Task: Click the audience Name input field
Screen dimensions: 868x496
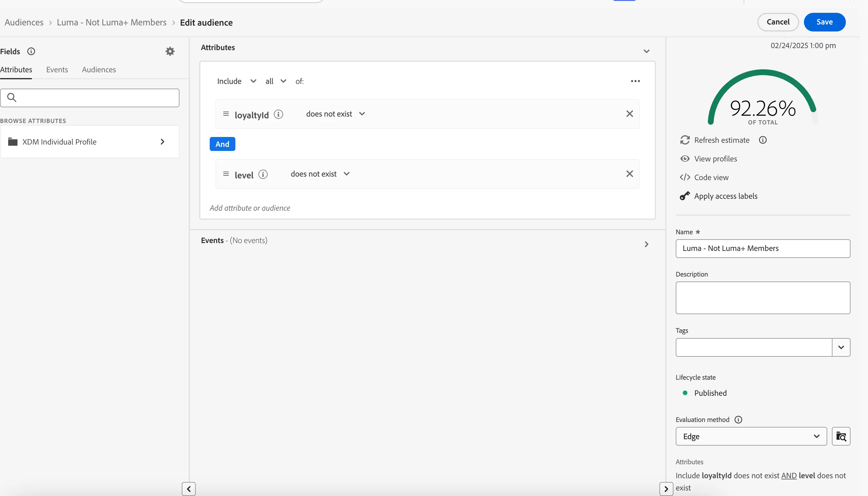Action: 763,249
